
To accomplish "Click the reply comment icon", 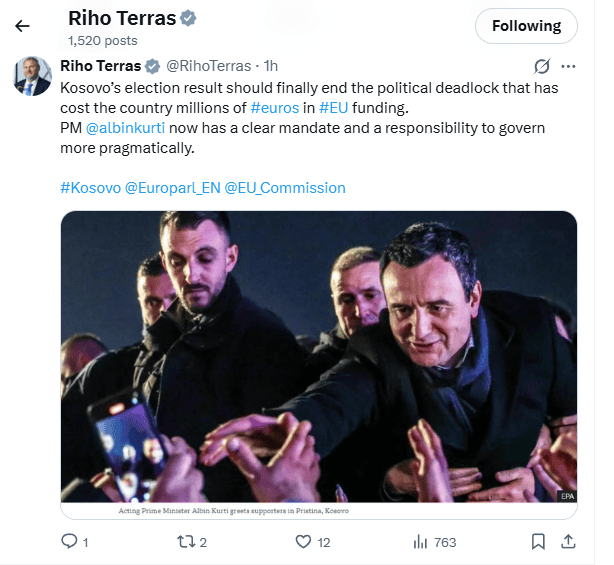I will 69,542.
